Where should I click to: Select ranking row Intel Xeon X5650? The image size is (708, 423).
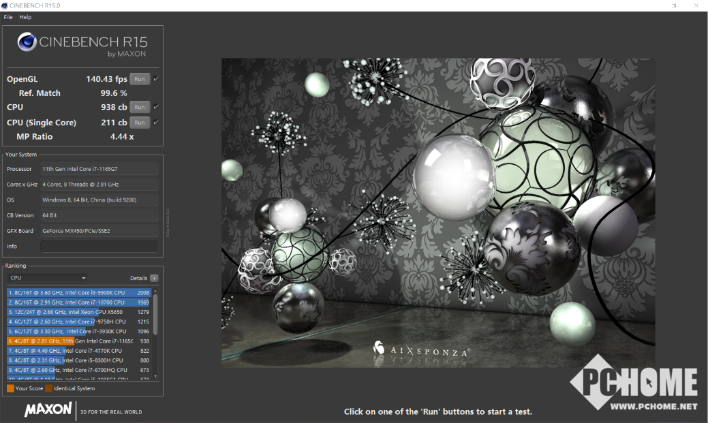point(79,312)
